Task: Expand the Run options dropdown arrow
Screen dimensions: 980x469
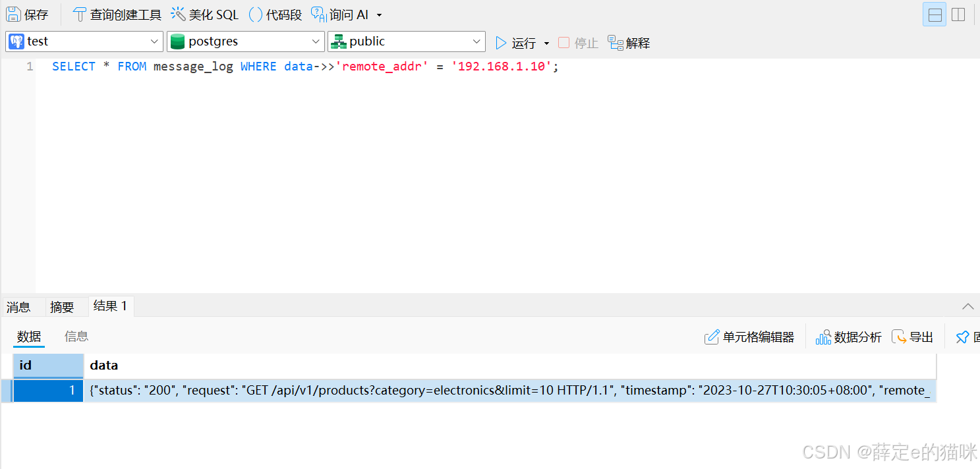Action: (x=546, y=43)
